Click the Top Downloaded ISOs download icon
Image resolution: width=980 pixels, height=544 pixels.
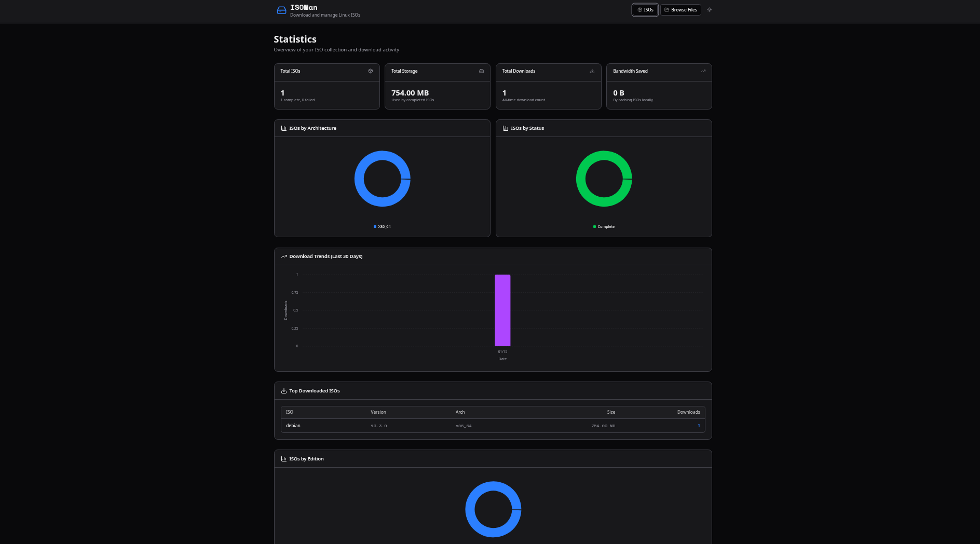click(283, 391)
